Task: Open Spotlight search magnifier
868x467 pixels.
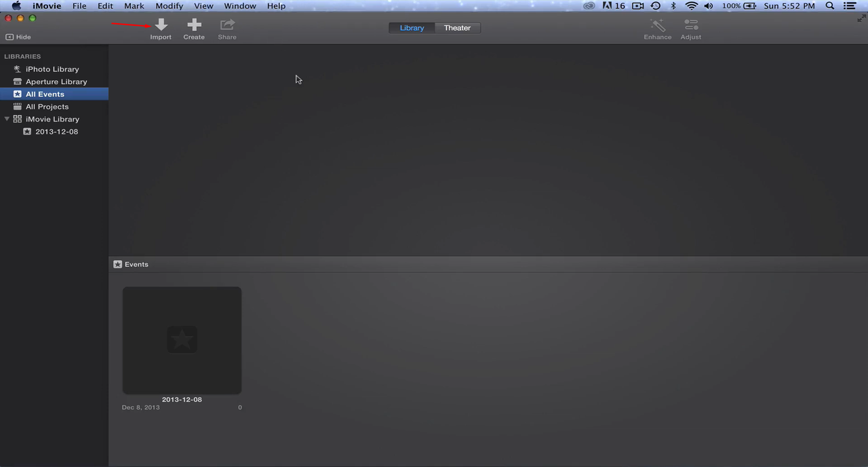Action: (x=830, y=5)
